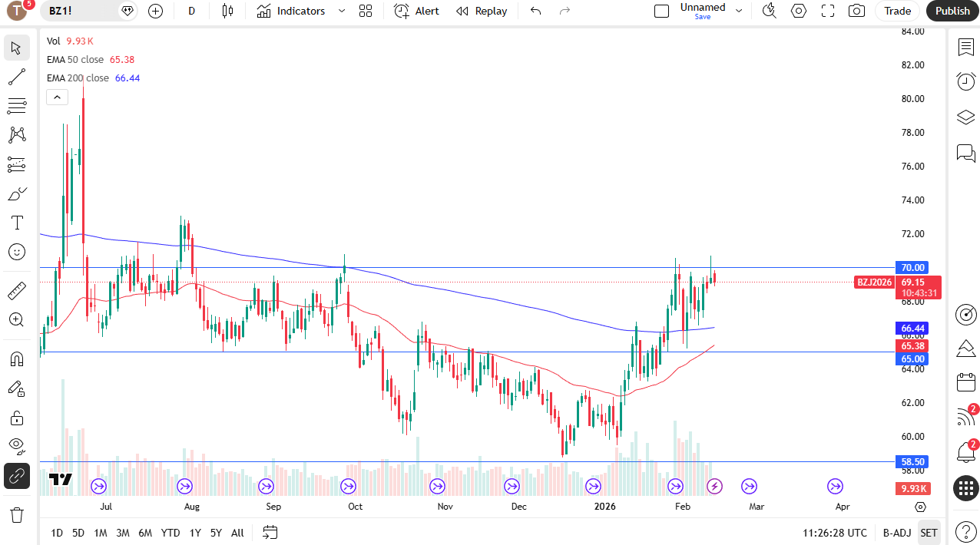The width and height of the screenshot is (980, 545).
Task: Open the economic calendar panel
Action: pyautogui.click(x=965, y=382)
